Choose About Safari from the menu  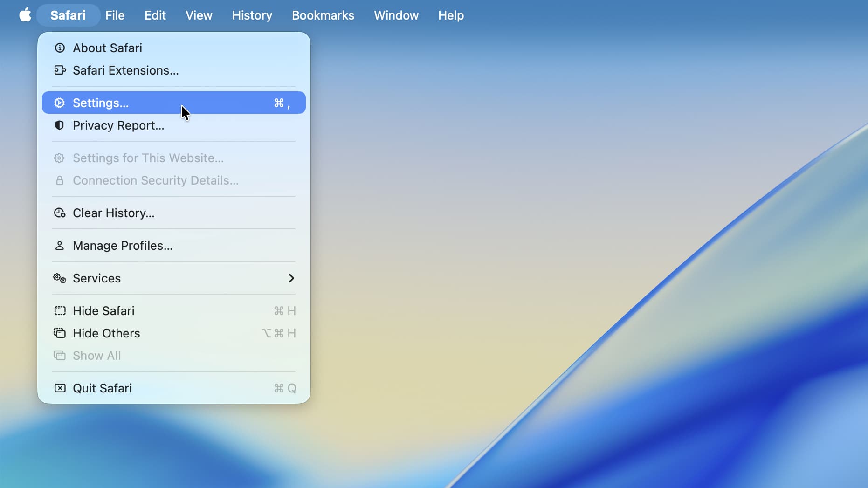tap(174, 48)
